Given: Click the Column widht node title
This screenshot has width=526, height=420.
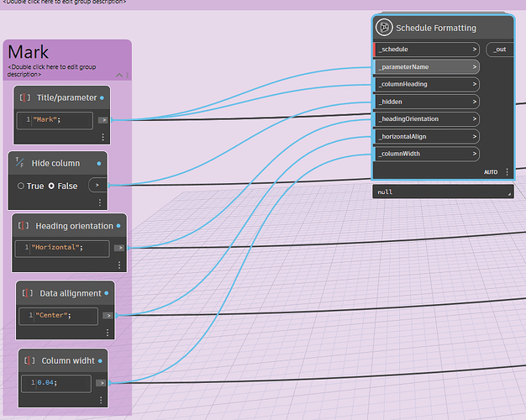Looking at the screenshot, I should 68,360.
